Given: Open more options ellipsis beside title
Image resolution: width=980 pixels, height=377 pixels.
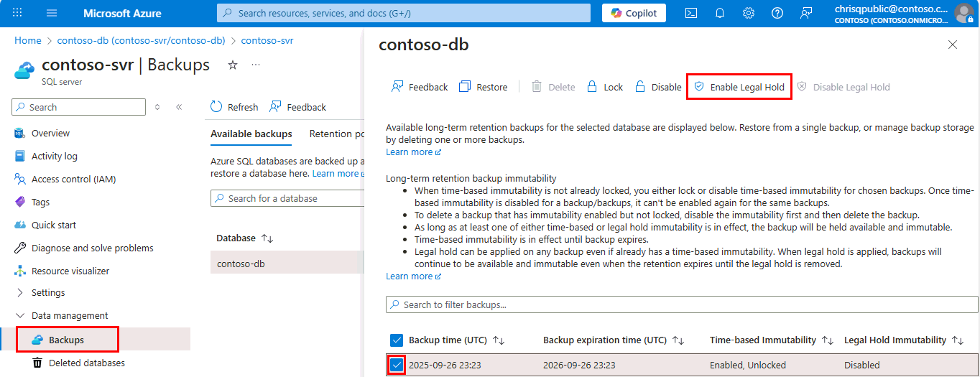Looking at the screenshot, I should click(255, 65).
